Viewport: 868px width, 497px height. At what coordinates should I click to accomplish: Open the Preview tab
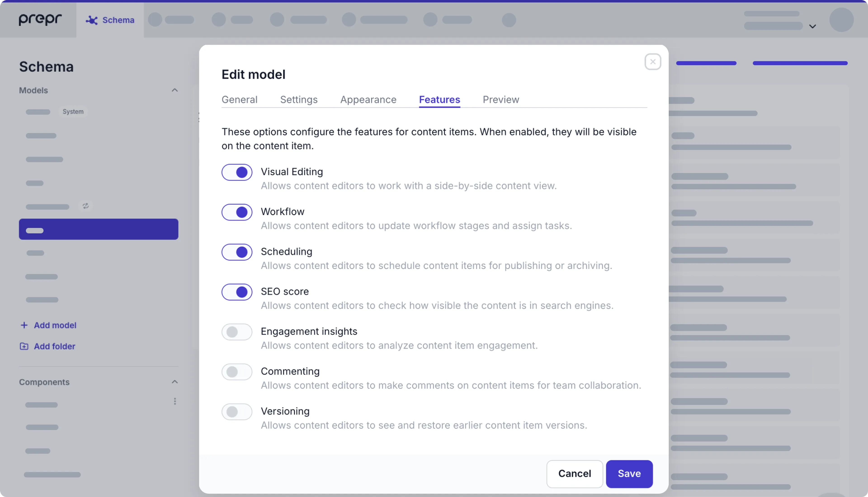click(x=500, y=99)
